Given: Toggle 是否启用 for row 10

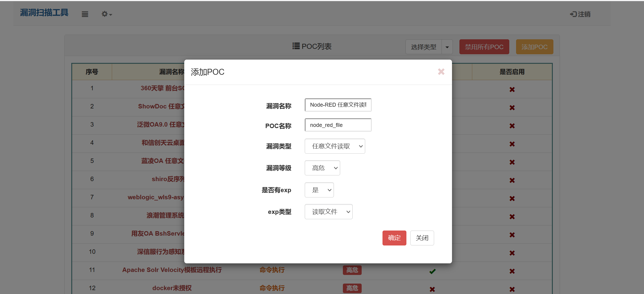Looking at the screenshot, I should pos(512,253).
